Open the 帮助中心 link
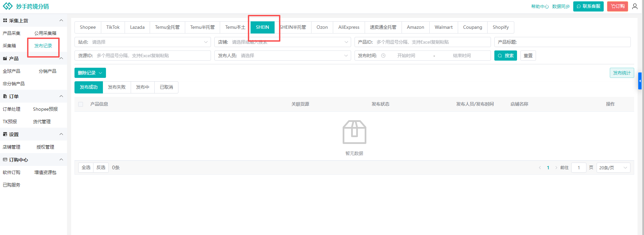 tap(540, 6)
